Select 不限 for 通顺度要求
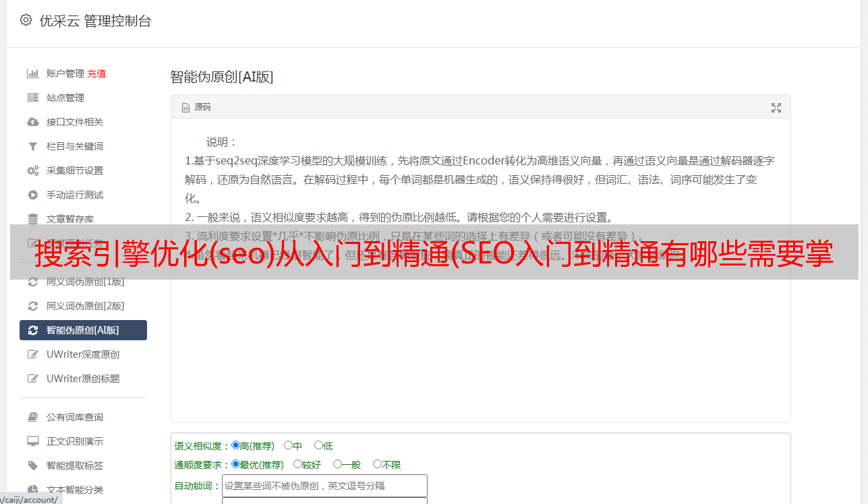The height and width of the screenshot is (504, 868). [377, 464]
